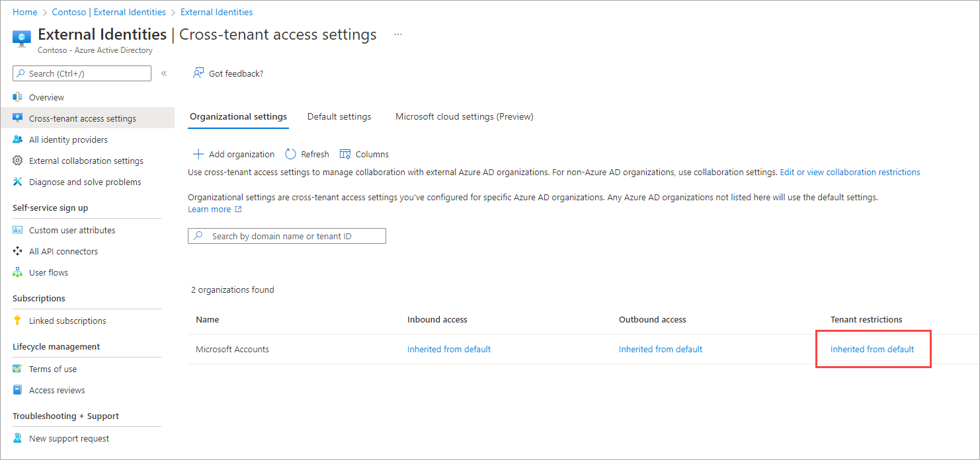Click Add organization button
This screenshot has height=460, width=980.
(233, 154)
